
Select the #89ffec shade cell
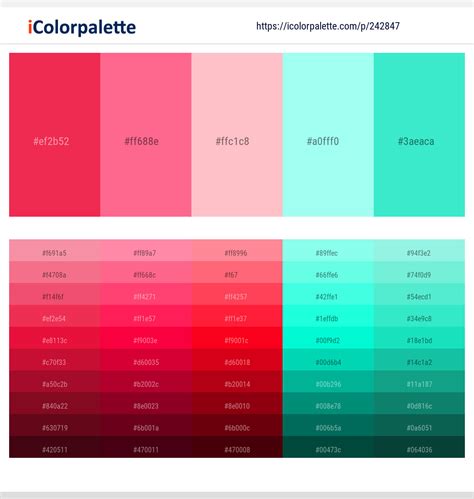coord(328,251)
